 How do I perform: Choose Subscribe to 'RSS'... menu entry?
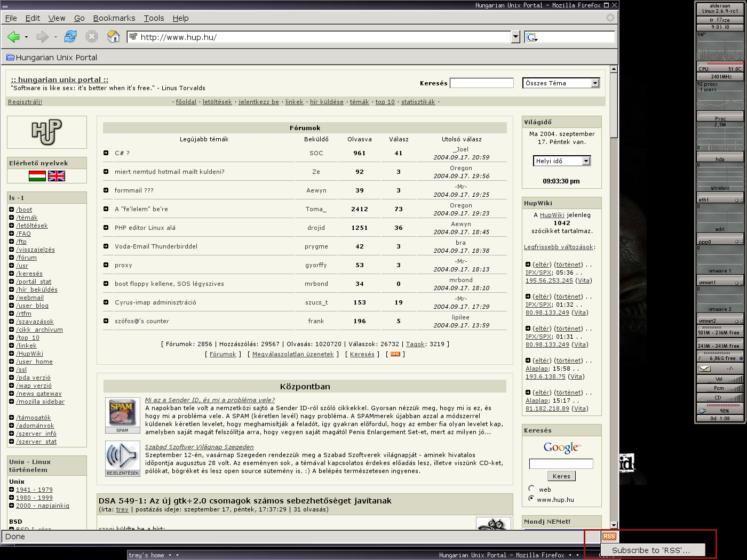point(653,550)
